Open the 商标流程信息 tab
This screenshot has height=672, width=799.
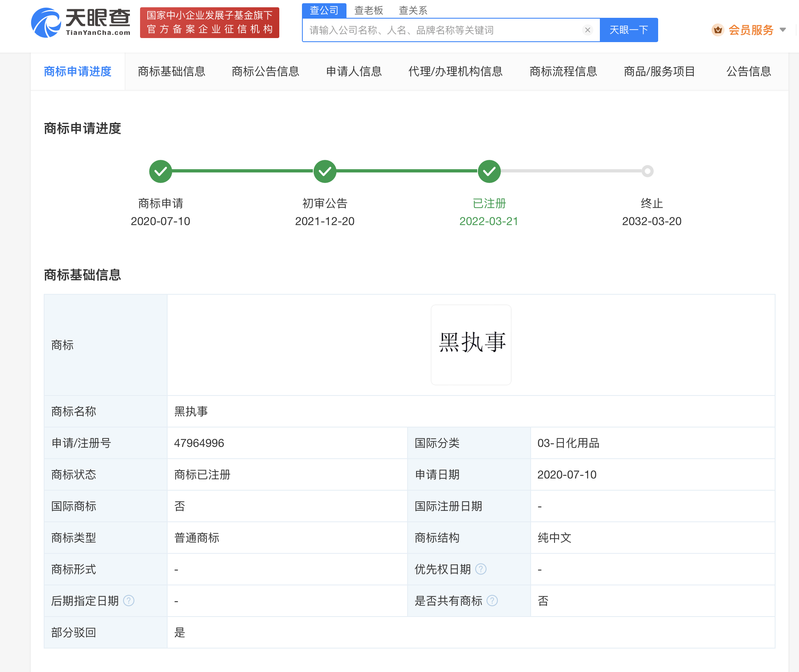tap(563, 72)
